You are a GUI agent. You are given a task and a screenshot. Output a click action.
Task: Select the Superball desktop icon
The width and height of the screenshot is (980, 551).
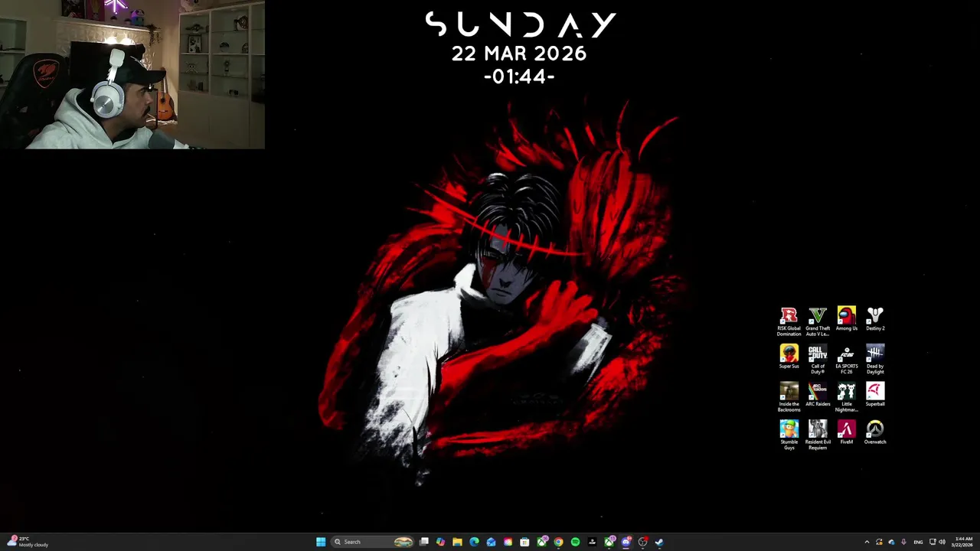point(875,395)
